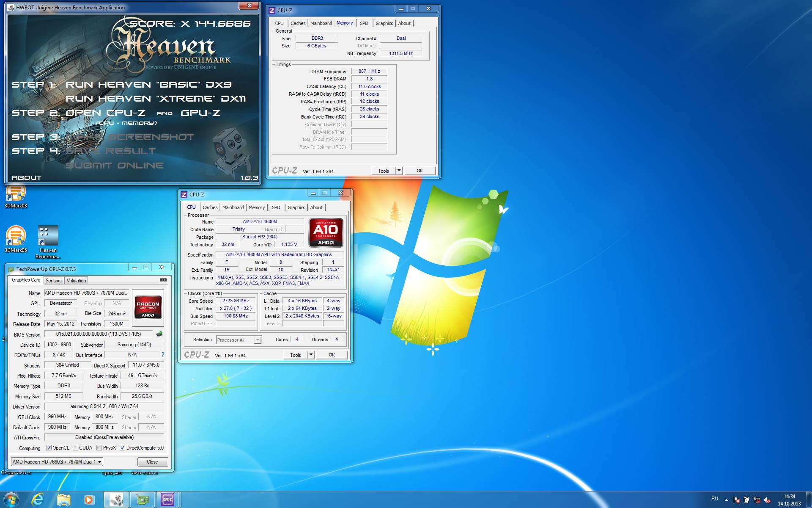Click CPU-Z link in Heaven step 2

(x=126, y=113)
